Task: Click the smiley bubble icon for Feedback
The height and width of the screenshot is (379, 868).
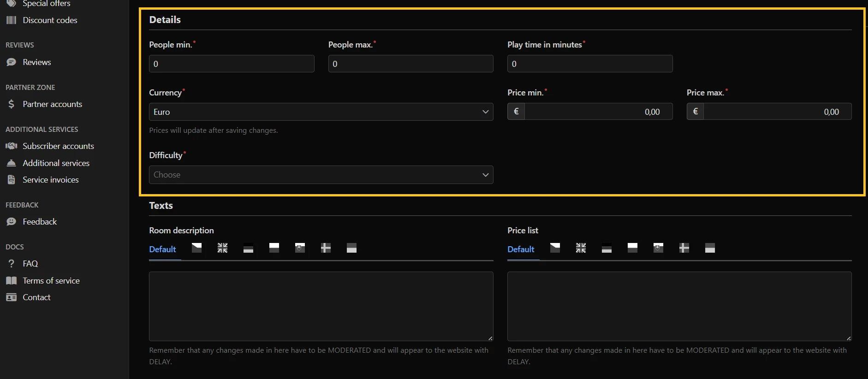Action: tap(11, 222)
